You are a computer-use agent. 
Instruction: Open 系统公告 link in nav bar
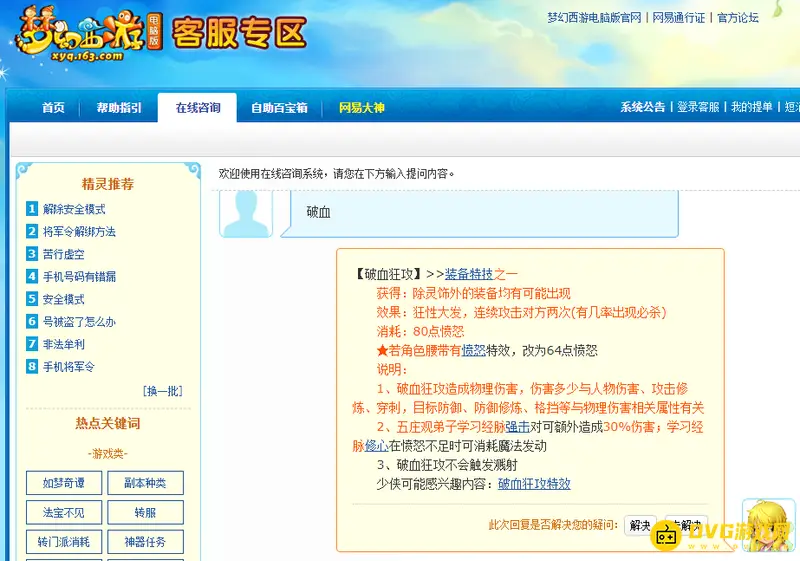click(x=643, y=107)
